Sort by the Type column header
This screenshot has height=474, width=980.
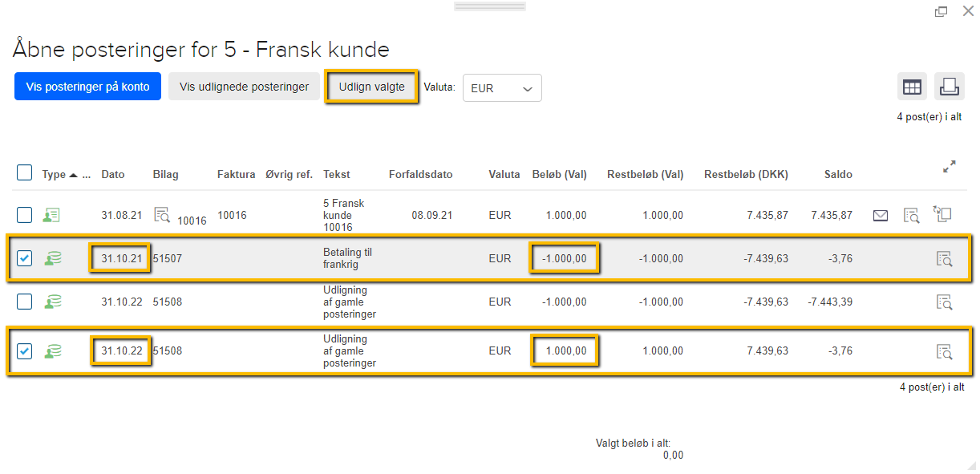(x=54, y=174)
